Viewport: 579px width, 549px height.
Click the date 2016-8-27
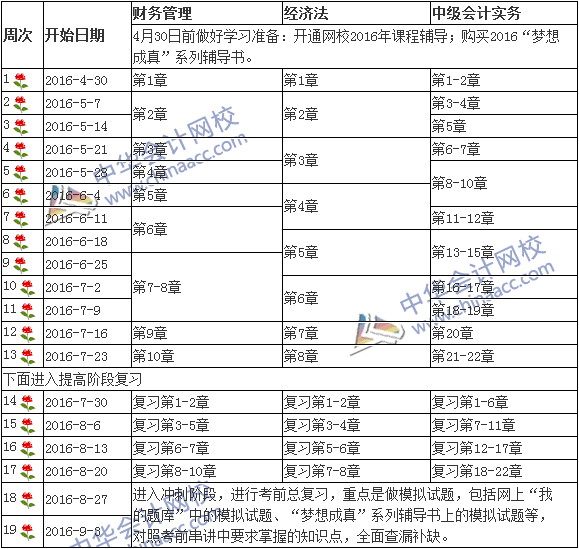coord(76,500)
